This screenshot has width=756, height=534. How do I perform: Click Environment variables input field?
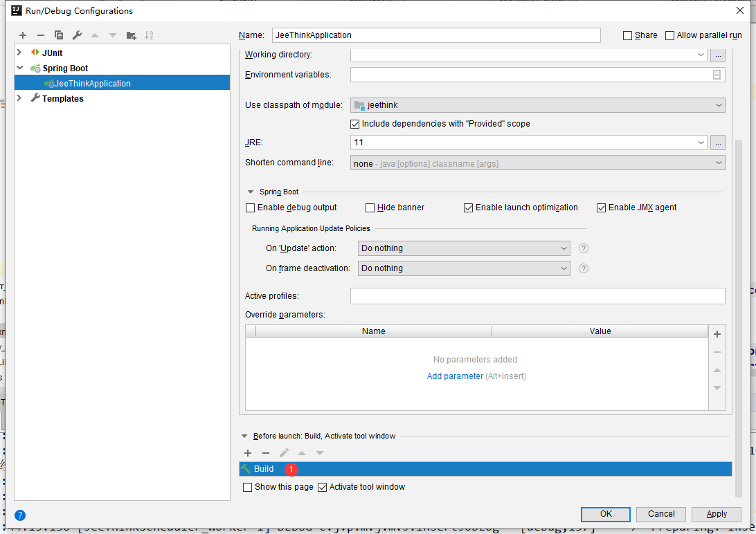[538, 75]
